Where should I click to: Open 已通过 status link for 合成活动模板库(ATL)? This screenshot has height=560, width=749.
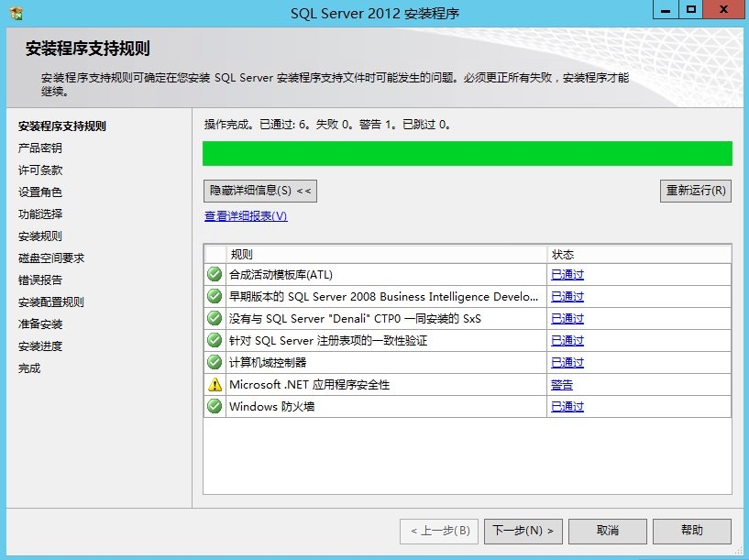pyautogui.click(x=567, y=275)
